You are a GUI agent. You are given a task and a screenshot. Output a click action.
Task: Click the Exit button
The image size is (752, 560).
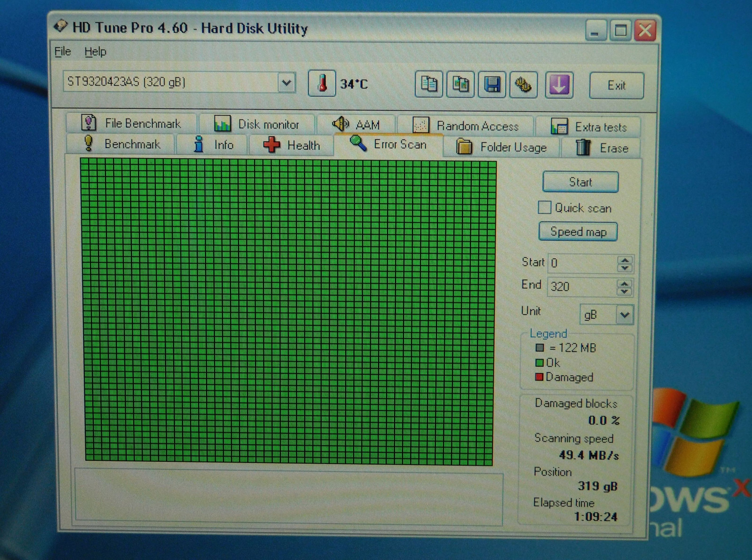pyautogui.click(x=616, y=86)
